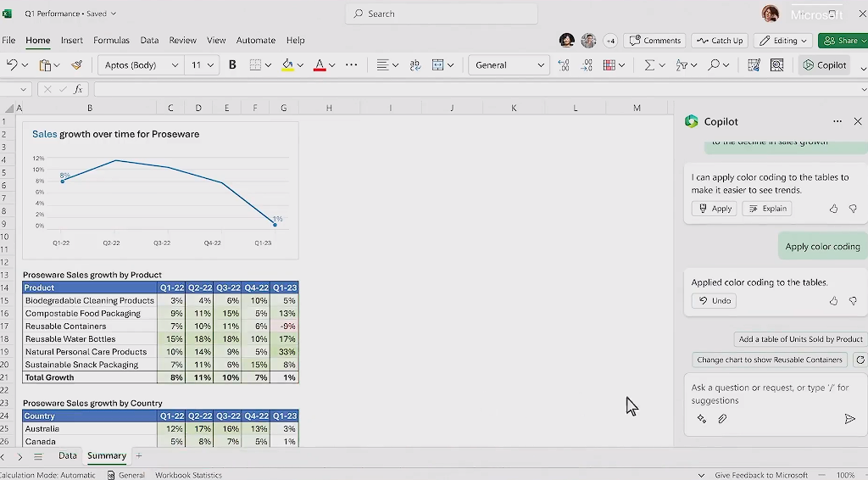This screenshot has height=480, width=868.
Task: Expand the font color dropdown arrow
Action: click(332, 64)
